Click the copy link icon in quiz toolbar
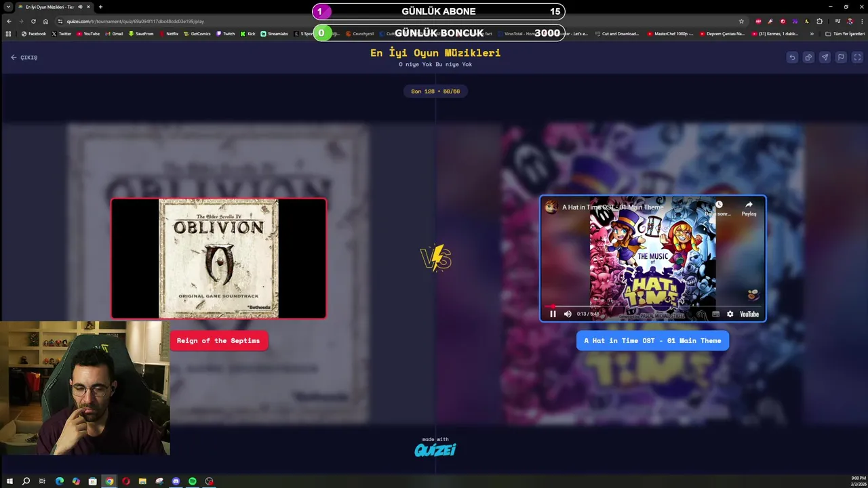Screen dimensions: 868x488 (808, 58)
